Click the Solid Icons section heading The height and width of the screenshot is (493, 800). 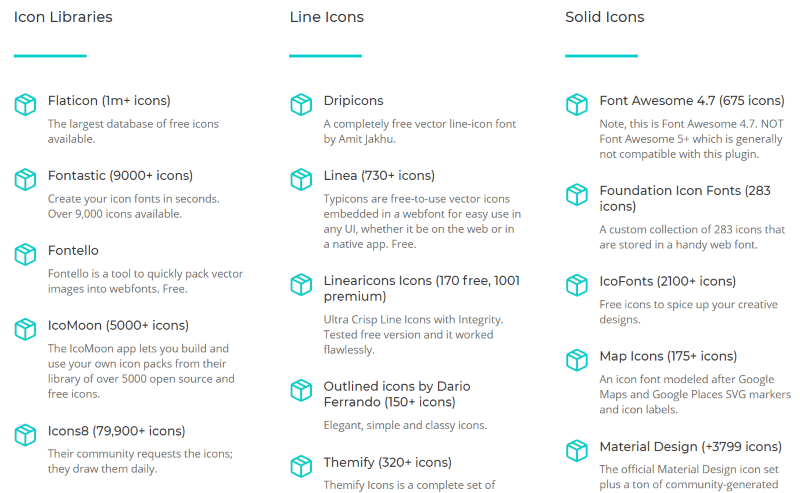(605, 17)
